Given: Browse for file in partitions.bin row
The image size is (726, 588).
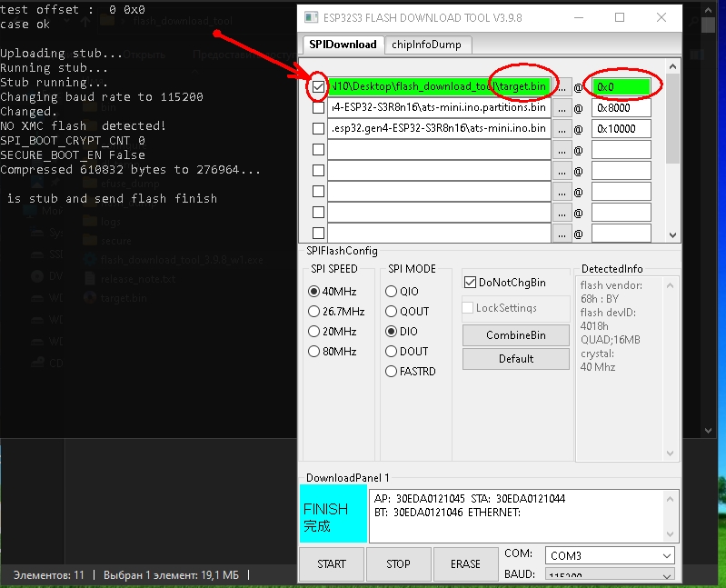Looking at the screenshot, I should click(x=562, y=108).
